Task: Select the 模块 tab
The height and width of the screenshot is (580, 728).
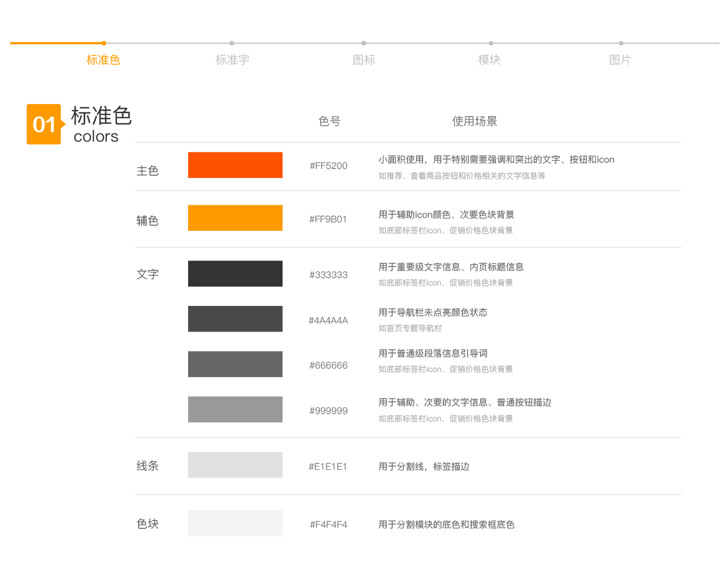Action: coord(489,60)
